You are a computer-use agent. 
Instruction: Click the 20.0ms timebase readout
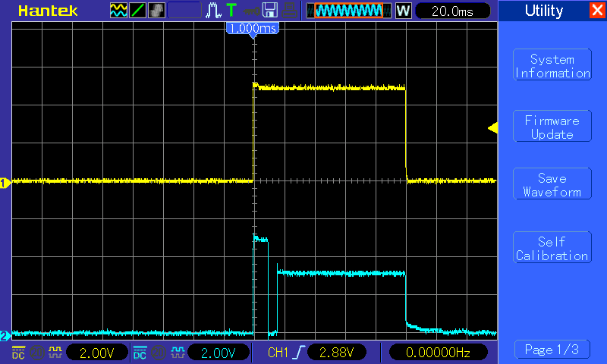click(452, 11)
